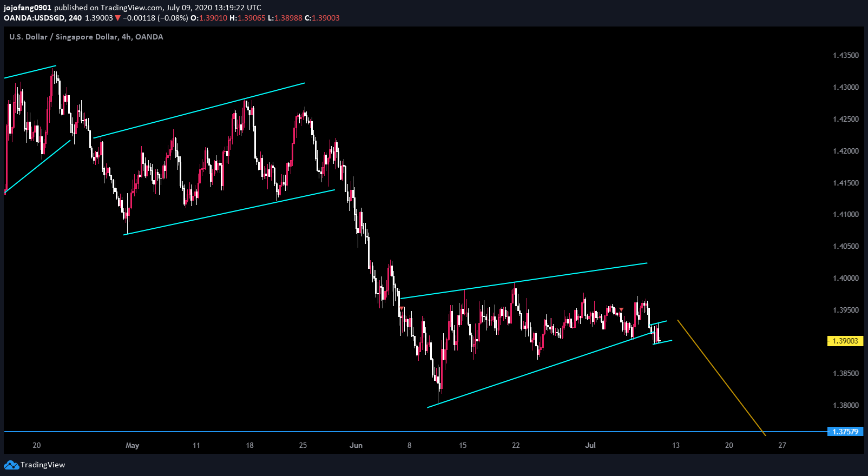Click the TradingView wordmark text
The height and width of the screenshot is (476, 868).
pyautogui.click(x=43, y=465)
